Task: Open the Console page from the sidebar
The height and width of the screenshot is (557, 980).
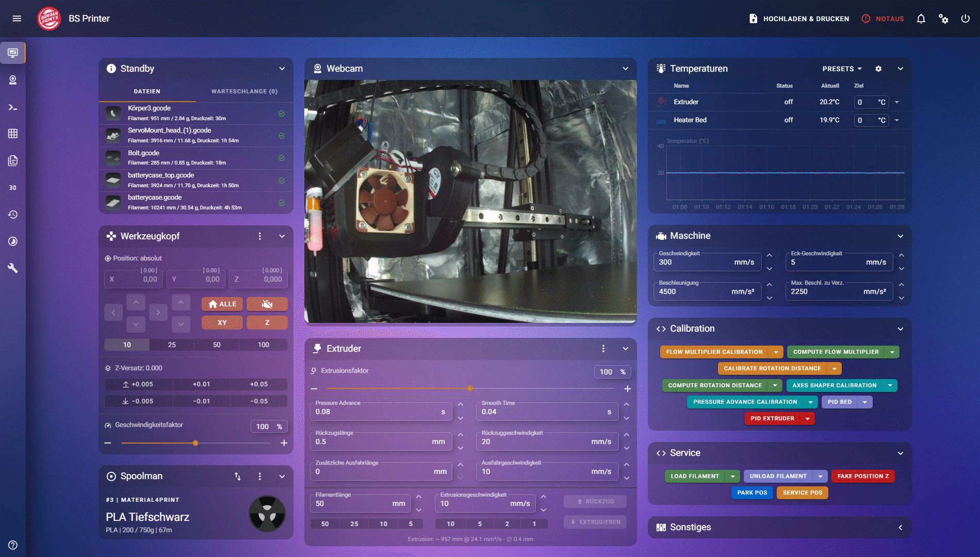Action: tap(13, 108)
